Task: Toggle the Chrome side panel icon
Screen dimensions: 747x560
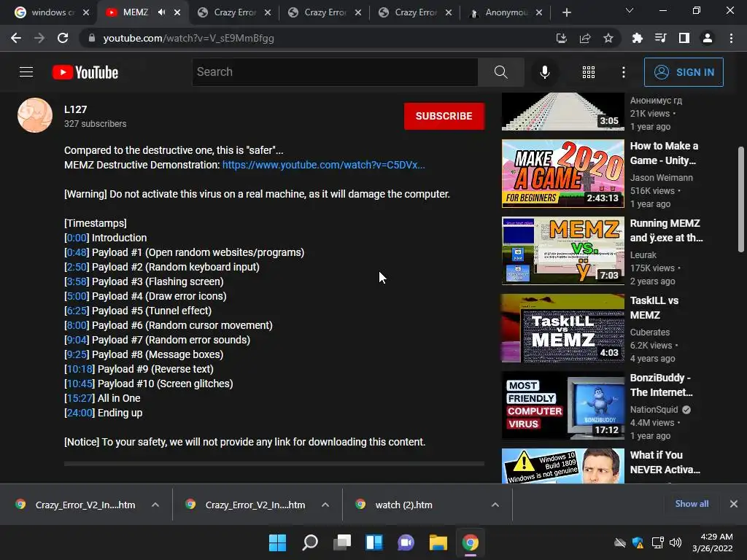Action: 684,38
